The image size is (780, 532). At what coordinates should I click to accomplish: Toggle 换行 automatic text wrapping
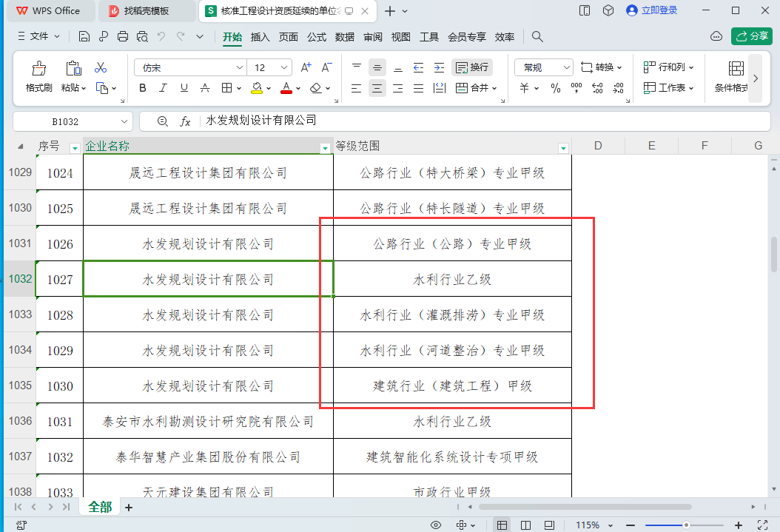point(473,67)
